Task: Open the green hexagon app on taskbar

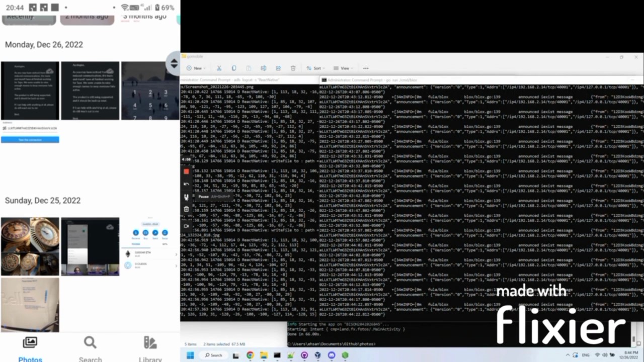Action: [345, 355]
